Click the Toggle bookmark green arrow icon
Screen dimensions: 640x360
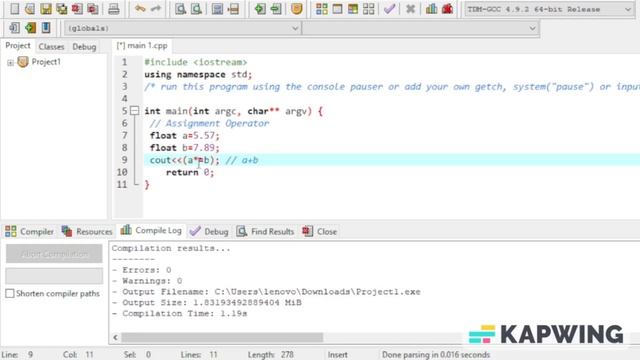(30, 28)
